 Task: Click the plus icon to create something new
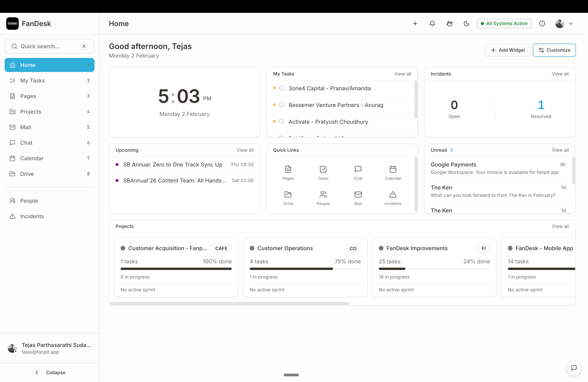tap(415, 24)
